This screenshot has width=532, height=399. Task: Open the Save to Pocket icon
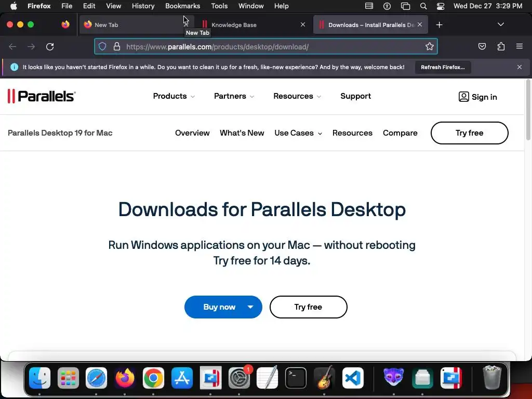coord(482,46)
